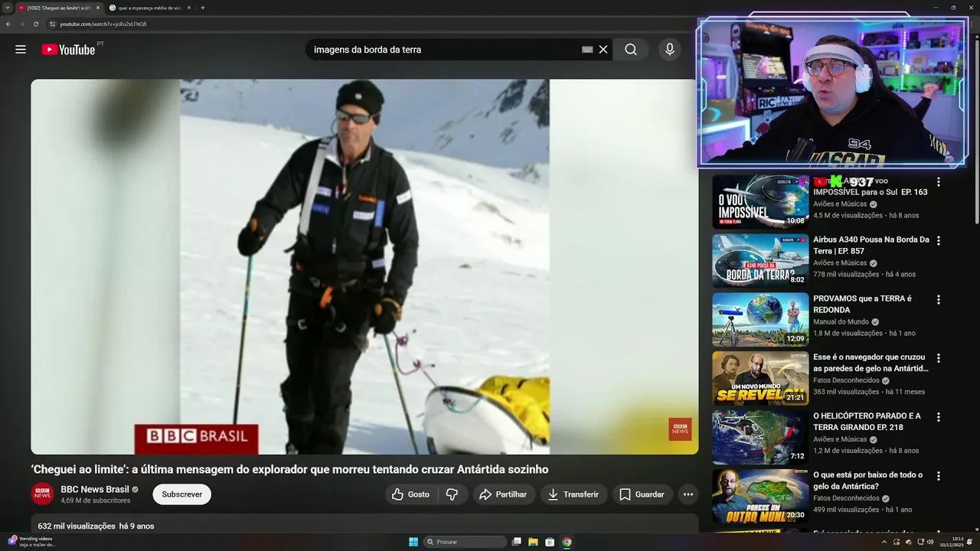The height and width of the screenshot is (551, 980).
Task: Open the 'PROVAMOS que a TERRA é REDONDA' thumbnail
Action: point(760,320)
